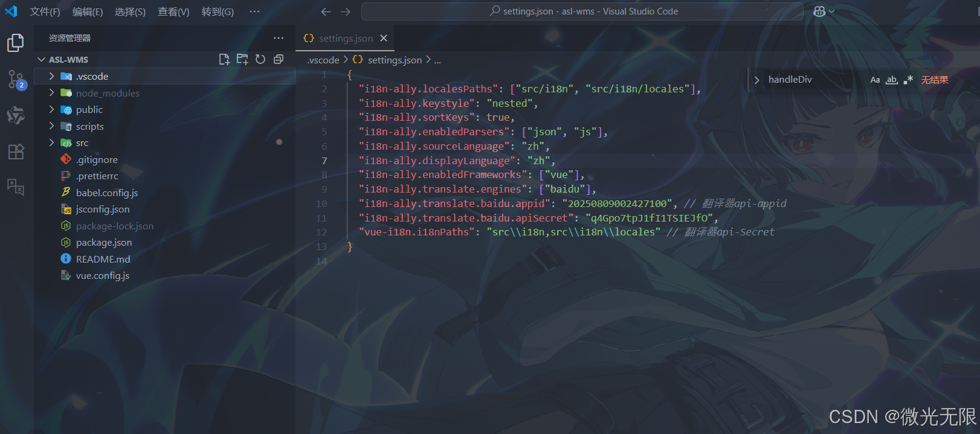Click the "vue-i18n.i18nPaths" key in editor
Screen dimensions: 980x434
coord(417,232)
